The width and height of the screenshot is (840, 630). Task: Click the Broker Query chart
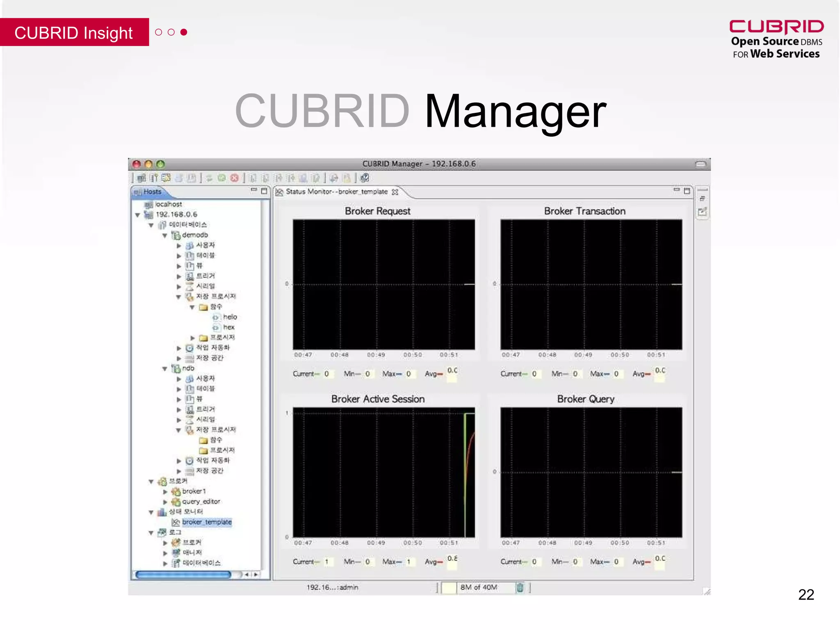tap(591, 472)
